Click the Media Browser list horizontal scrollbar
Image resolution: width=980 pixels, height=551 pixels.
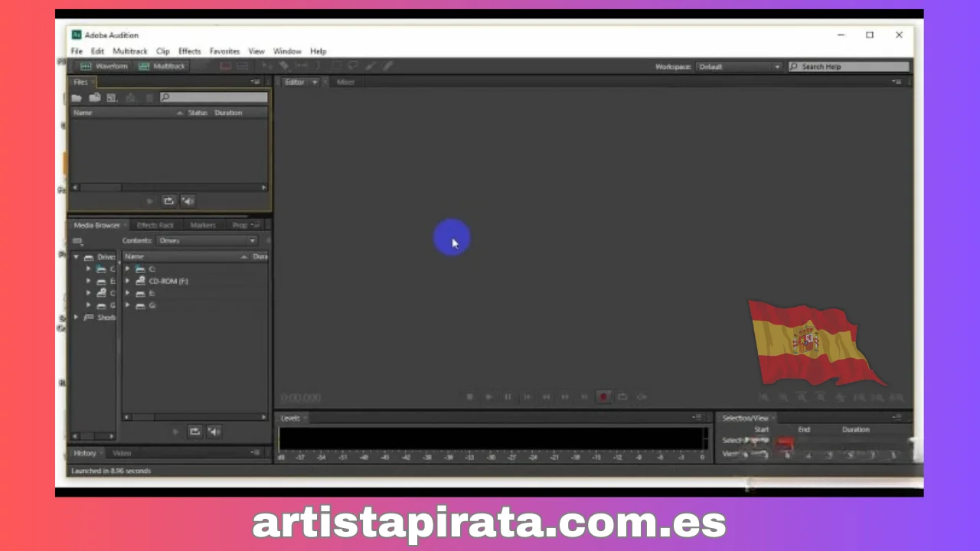[x=195, y=417]
